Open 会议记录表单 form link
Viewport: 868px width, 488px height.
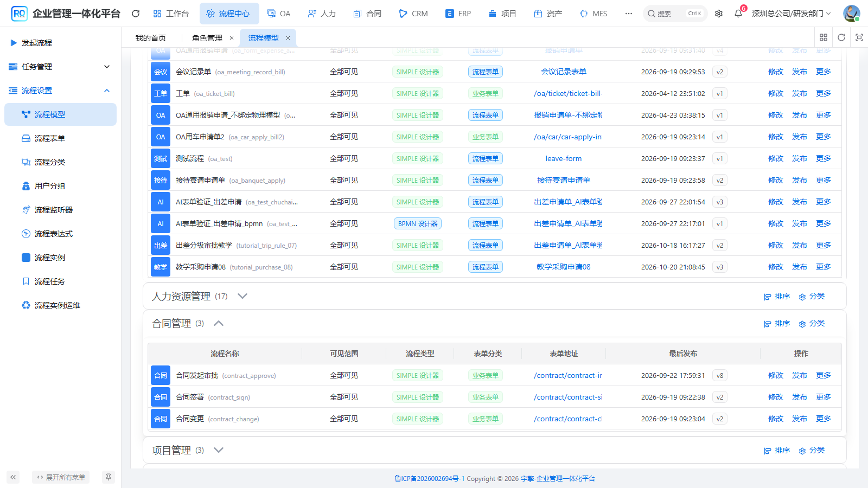pyautogui.click(x=564, y=72)
